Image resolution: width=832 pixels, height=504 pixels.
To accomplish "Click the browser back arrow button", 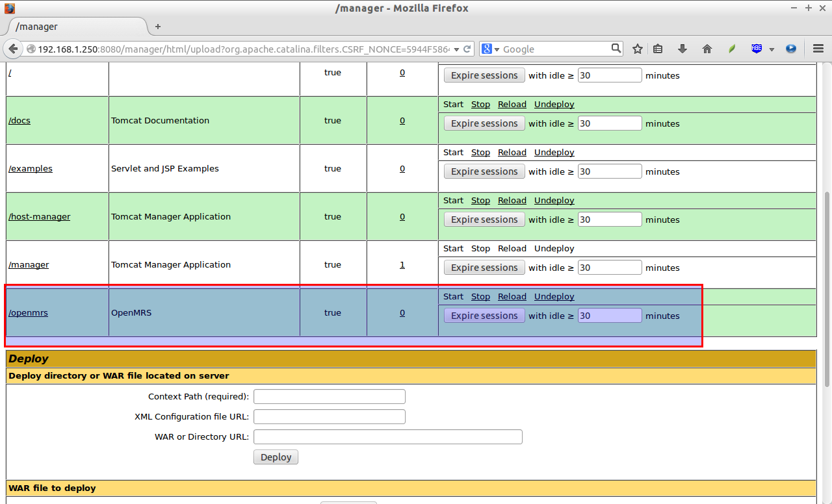I will [13, 49].
